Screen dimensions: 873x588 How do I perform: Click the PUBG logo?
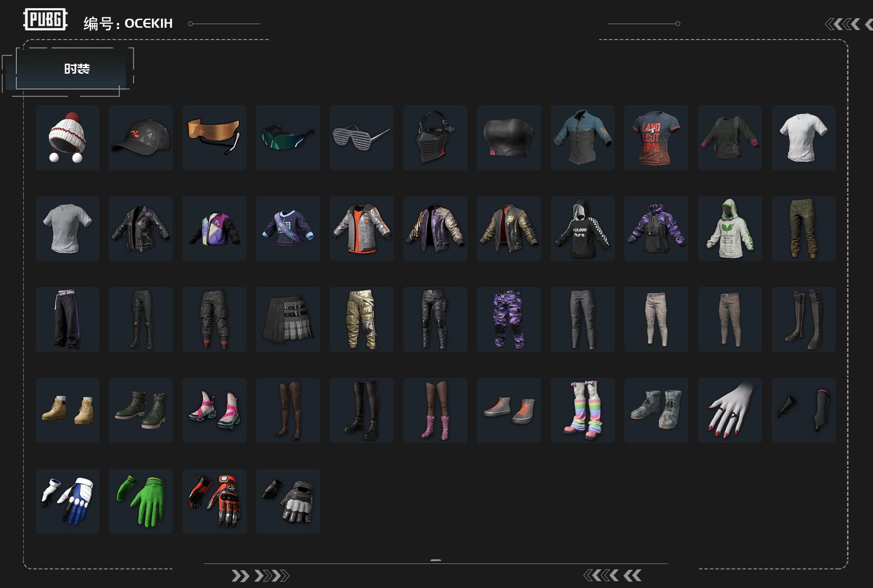[x=45, y=20]
